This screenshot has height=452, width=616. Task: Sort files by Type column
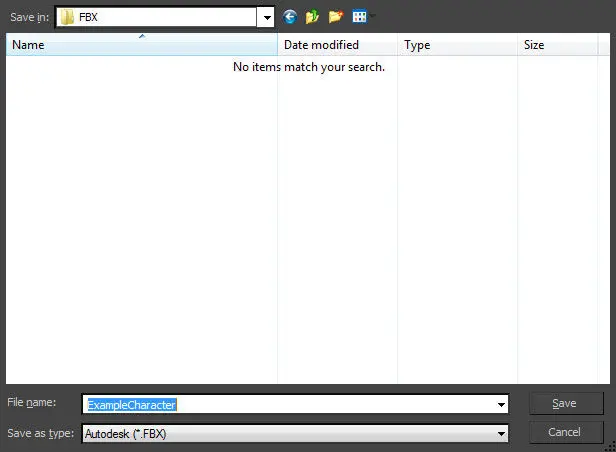pos(457,45)
